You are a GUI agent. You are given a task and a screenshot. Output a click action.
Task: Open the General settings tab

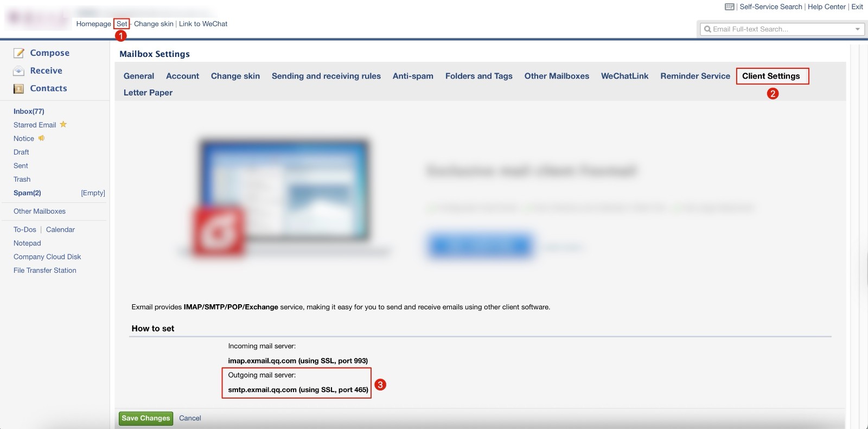139,76
